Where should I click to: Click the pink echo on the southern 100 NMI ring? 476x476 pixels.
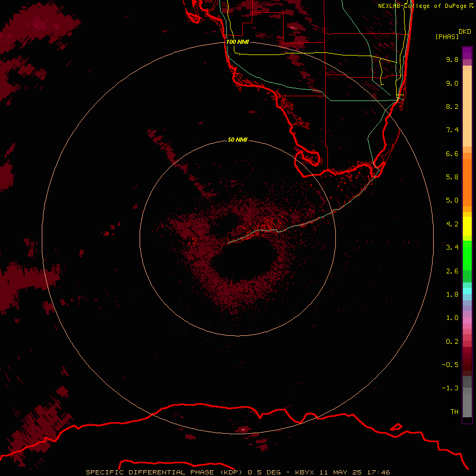point(243,429)
